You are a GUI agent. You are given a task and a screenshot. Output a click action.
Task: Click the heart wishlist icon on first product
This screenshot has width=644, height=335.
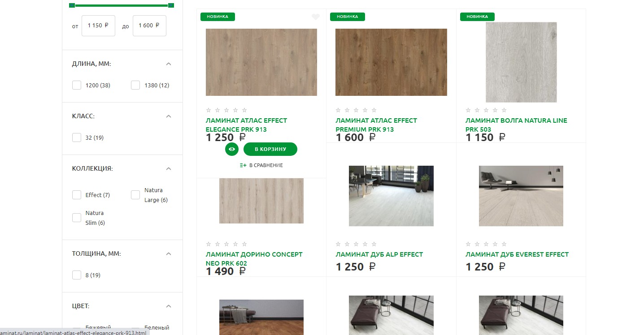[316, 17]
